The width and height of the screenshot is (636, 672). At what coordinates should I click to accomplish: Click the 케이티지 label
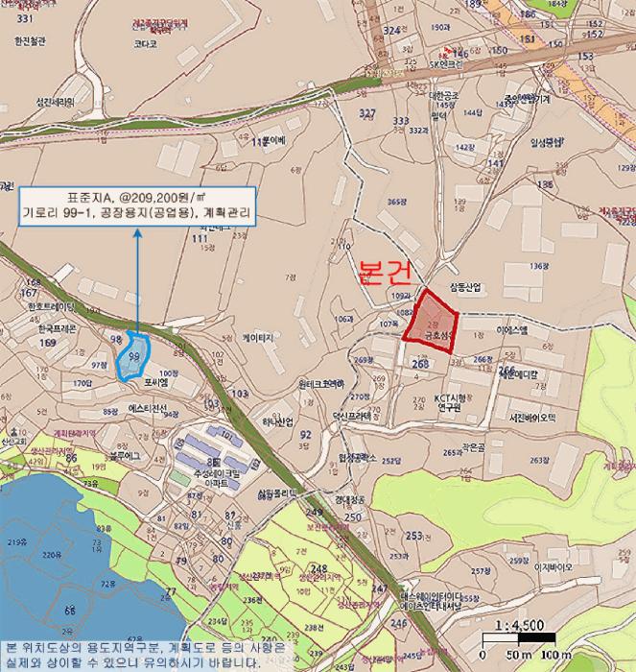click(258, 338)
